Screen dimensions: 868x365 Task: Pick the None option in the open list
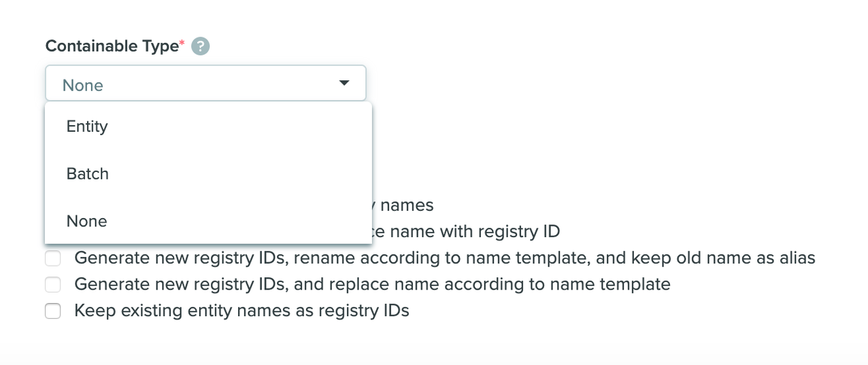(x=208, y=222)
